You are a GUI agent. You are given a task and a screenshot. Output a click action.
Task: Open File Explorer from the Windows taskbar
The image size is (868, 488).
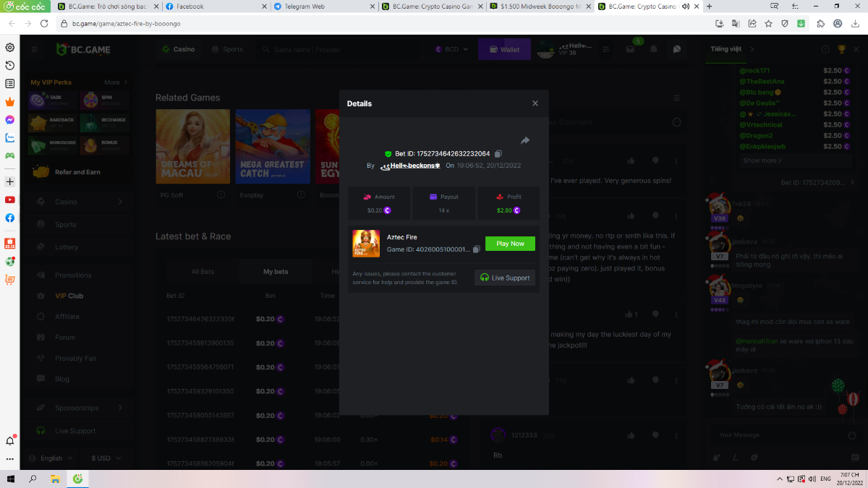point(55,479)
